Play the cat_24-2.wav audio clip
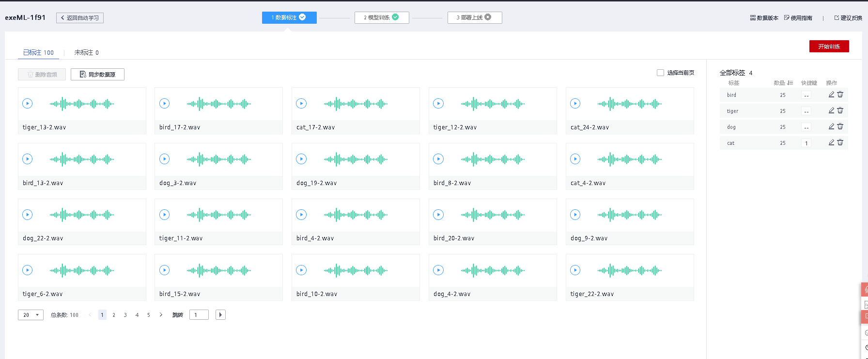This screenshot has width=868, height=359. tap(575, 103)
